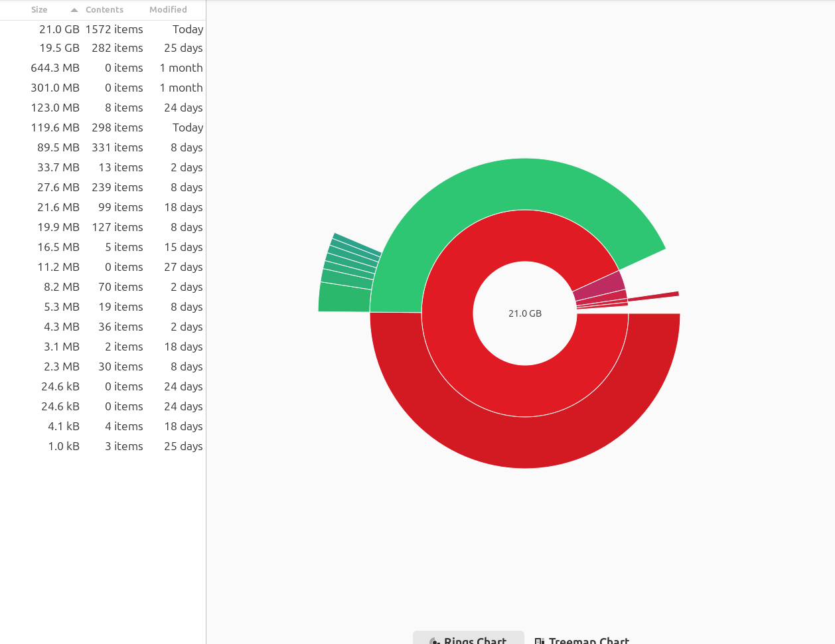The height and width of the screenshot is (644, 835).
Task: Select the 8.2 MB row
Action: click(x=103, y=287)
